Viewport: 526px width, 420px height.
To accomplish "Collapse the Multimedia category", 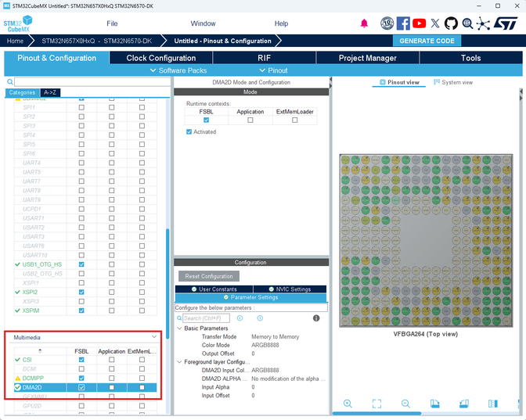I will click(154, 337).
